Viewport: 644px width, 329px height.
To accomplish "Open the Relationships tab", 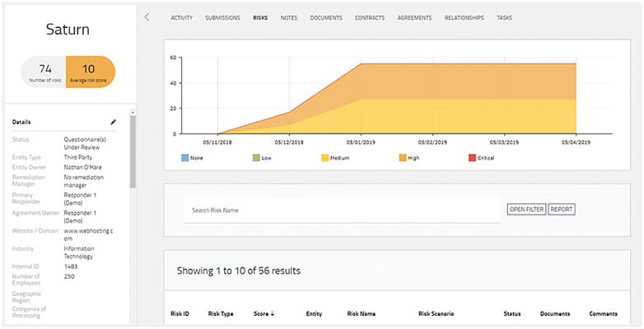I will (464, 17).
